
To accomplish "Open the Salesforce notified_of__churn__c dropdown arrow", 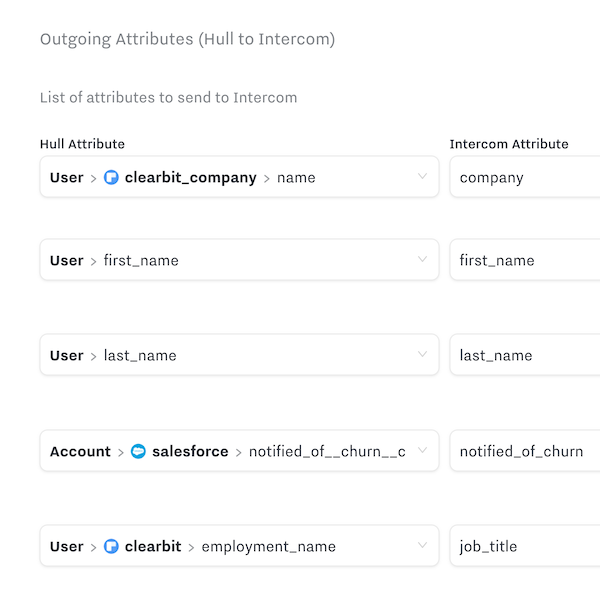I will pos(422,451).
